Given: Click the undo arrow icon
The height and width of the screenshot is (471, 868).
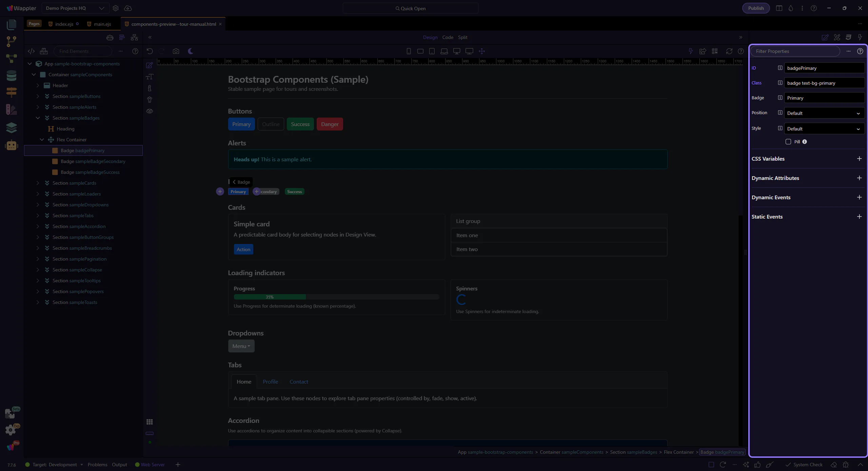Looking at the screenshot, I should click(x=150, y=51).
